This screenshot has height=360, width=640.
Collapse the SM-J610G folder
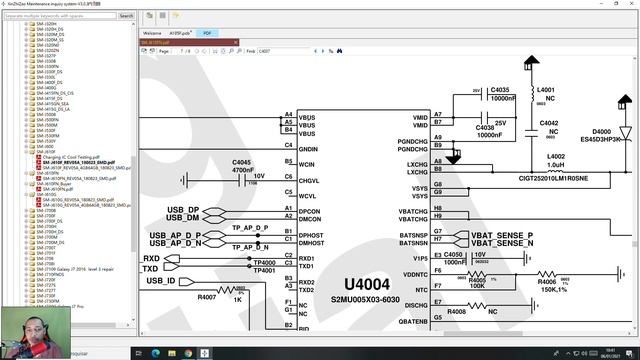[x=26, y=195]
